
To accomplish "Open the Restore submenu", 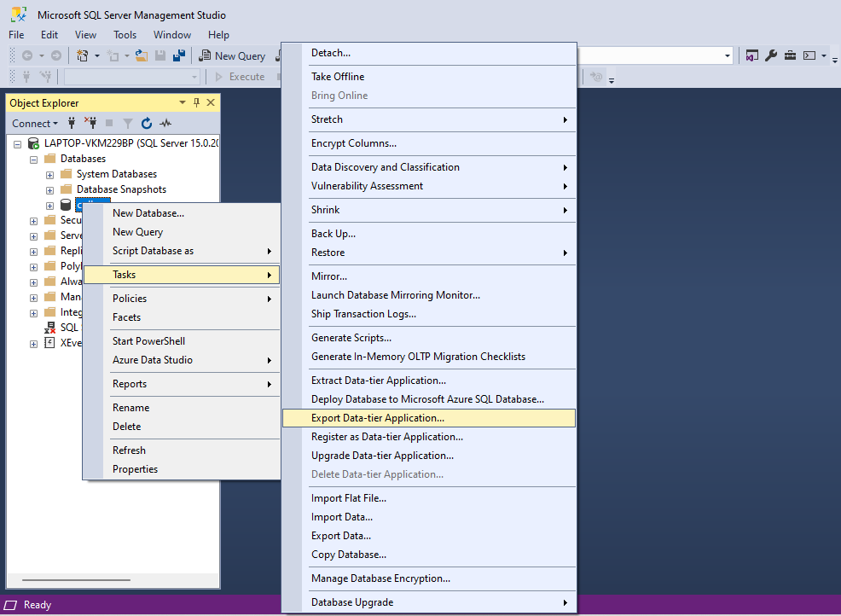I will coord(428,253).
